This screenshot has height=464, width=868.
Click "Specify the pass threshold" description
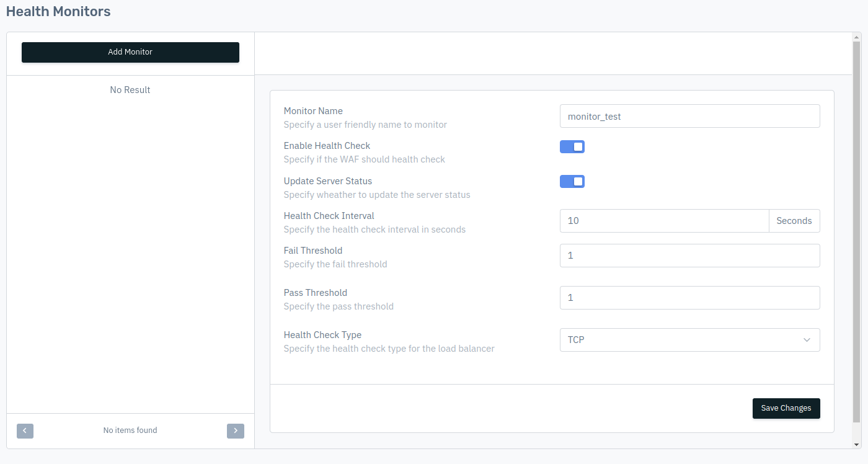pyautogui.click(x=339, y=306)
